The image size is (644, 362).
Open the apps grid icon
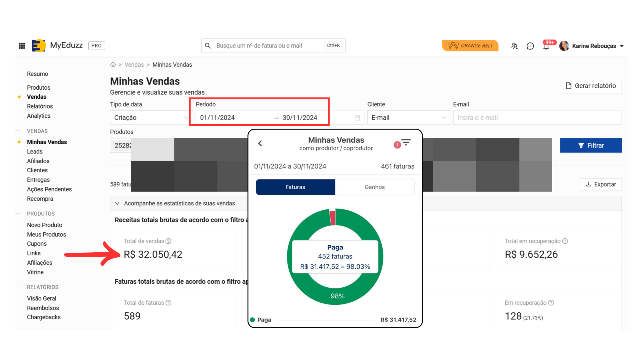(22, 46)
